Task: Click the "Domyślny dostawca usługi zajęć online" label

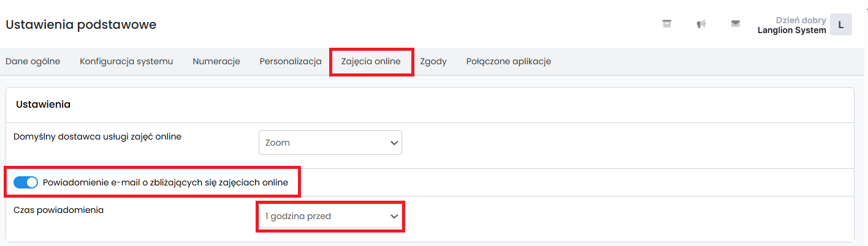Action: point(97,136)
